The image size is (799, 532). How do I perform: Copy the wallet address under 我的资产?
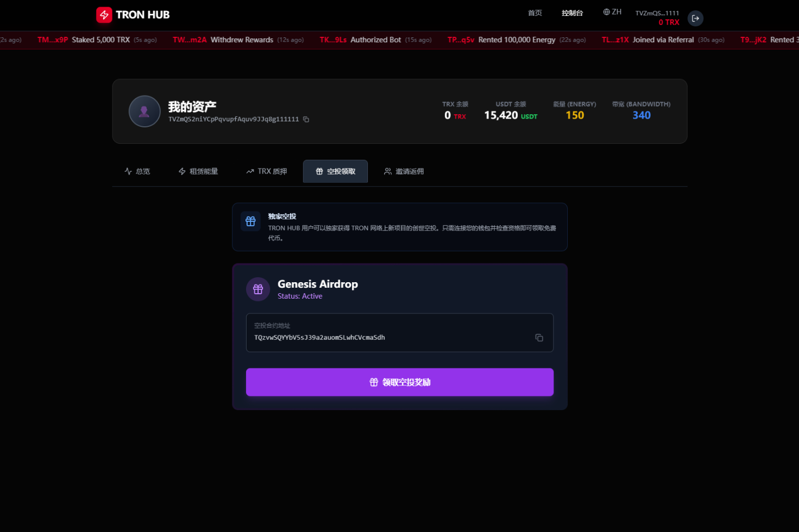(x=306, y=120)
